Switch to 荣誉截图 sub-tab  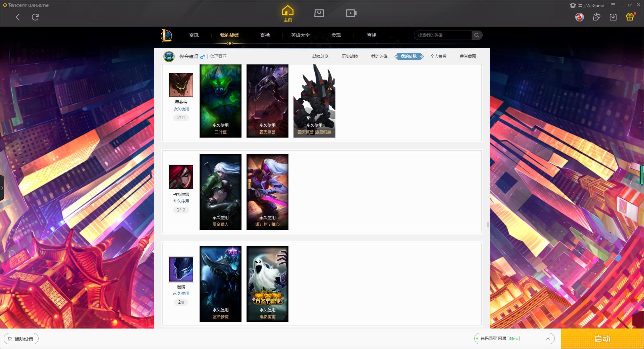tap(468, 56)
